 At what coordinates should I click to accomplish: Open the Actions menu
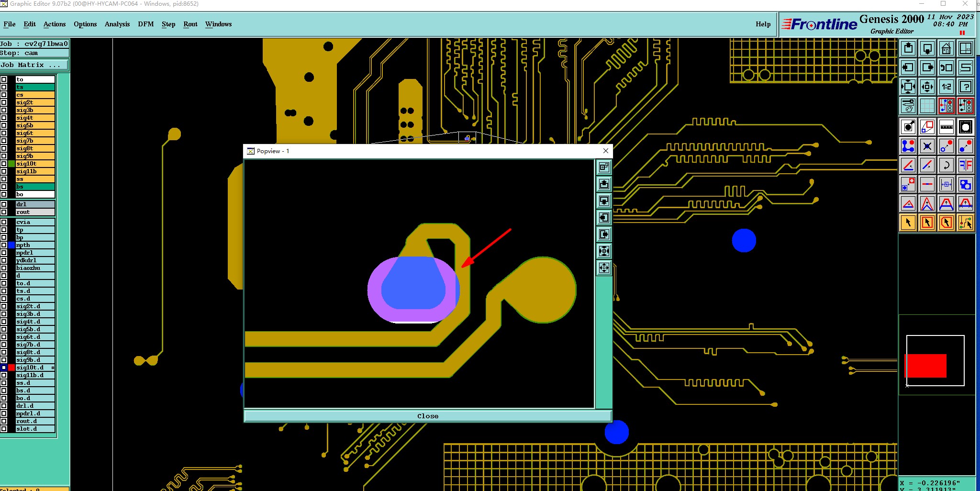(55, 24)
